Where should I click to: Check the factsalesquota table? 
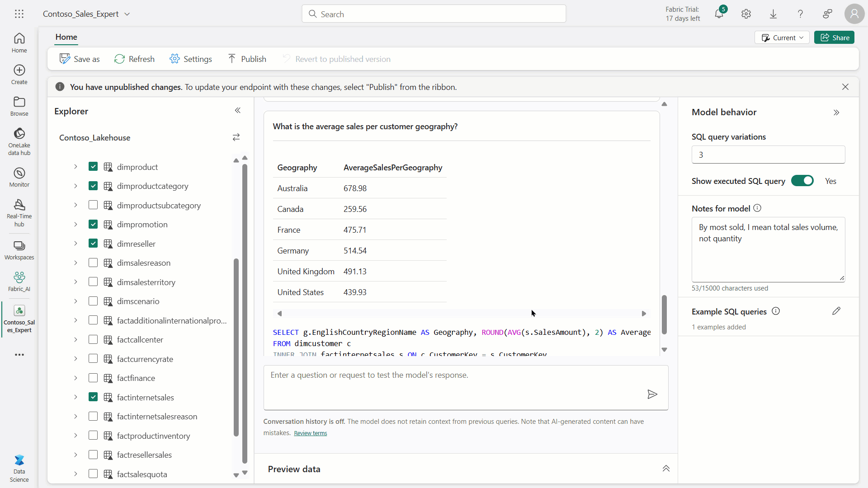tap(93, 474)
